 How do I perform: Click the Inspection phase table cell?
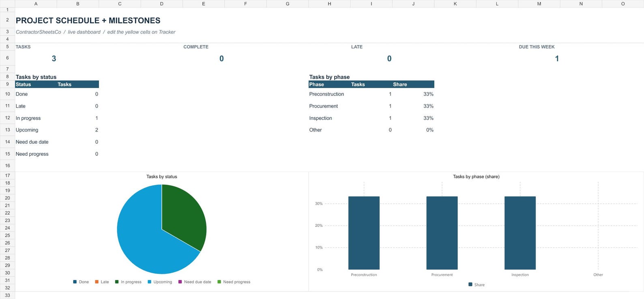click(x=321, y=118)
